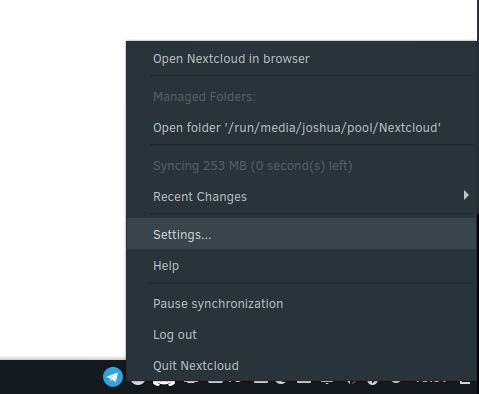Click the rightmost icon in the taskbar
479x394 pixels.
465,382
